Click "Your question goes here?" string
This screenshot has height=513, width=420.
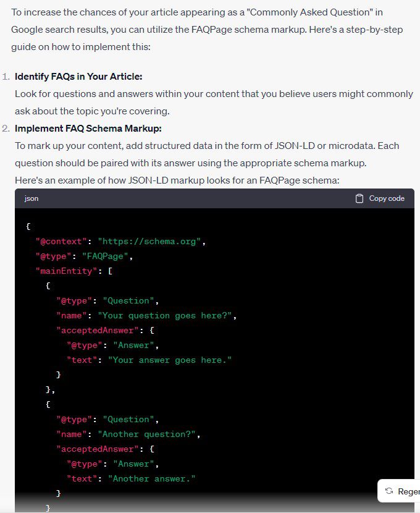coord(165,316)
